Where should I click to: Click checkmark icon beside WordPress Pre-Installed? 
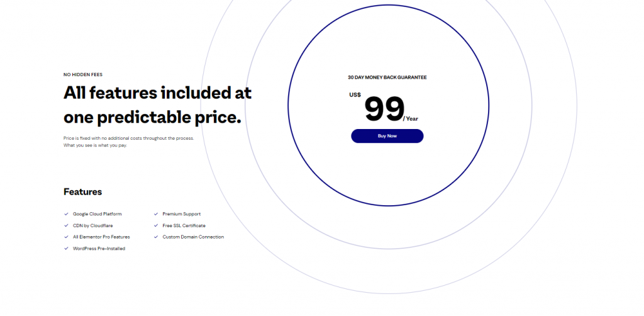[x=66, y=249]
